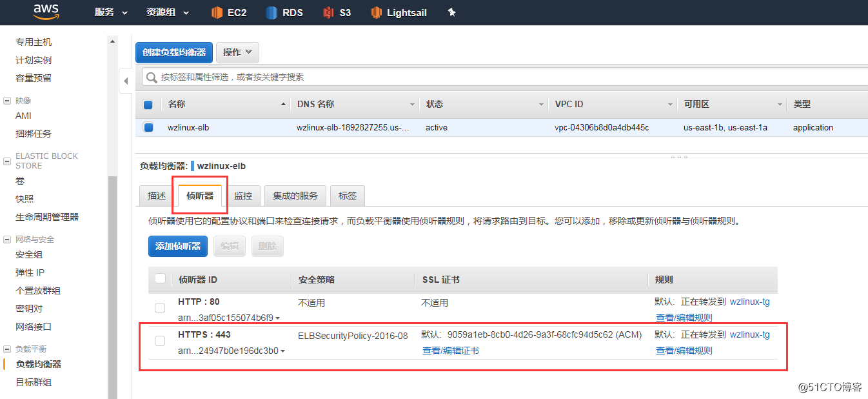This screenshot has width=868, height=399.
Task: Toggle checkbox for wzlinux-elb row
Action: [148, 128]
